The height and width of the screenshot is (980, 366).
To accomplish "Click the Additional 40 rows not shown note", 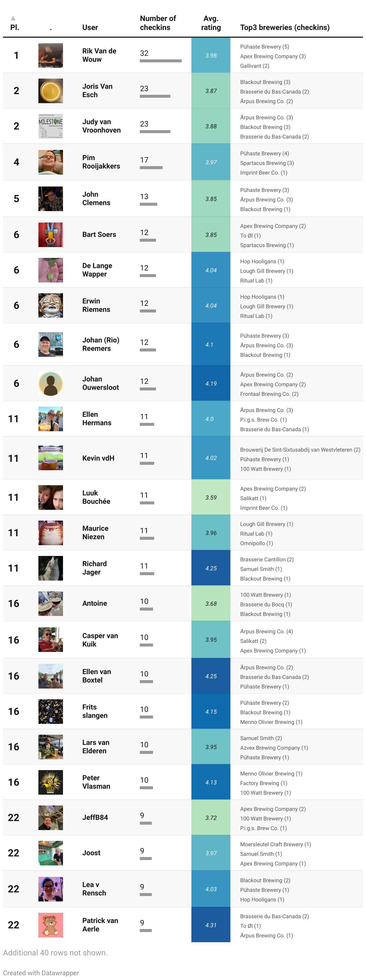I will pos(55,953).
